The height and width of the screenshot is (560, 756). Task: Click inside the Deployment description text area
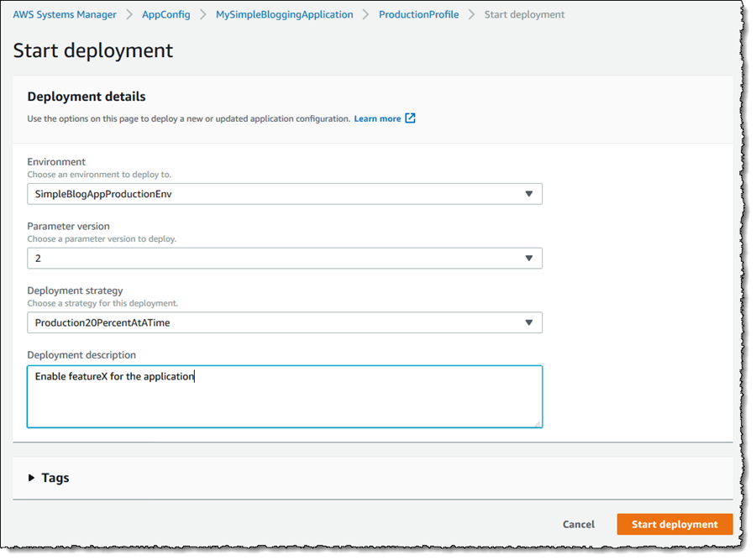click(285, 396)
